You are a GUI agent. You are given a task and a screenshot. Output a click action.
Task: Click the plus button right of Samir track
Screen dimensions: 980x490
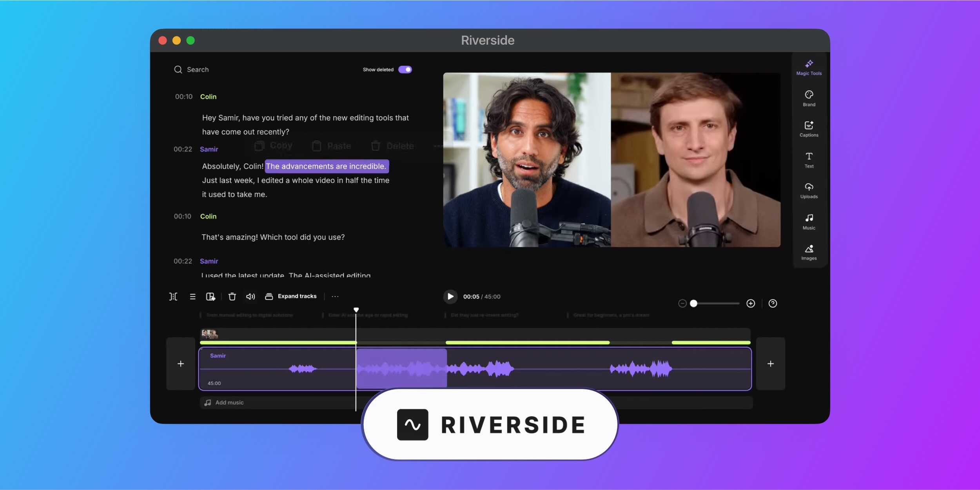[x=770, y=363]
